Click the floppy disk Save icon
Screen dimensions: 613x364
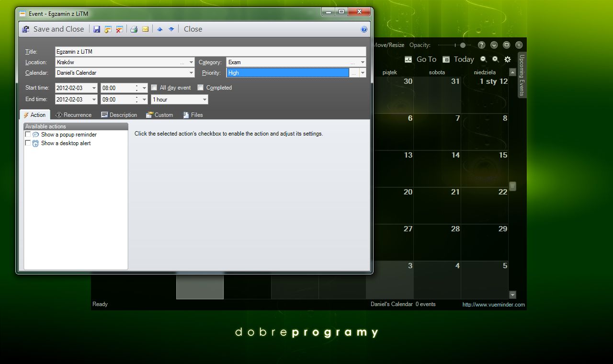pyautogui.click(x=97, y=29)
